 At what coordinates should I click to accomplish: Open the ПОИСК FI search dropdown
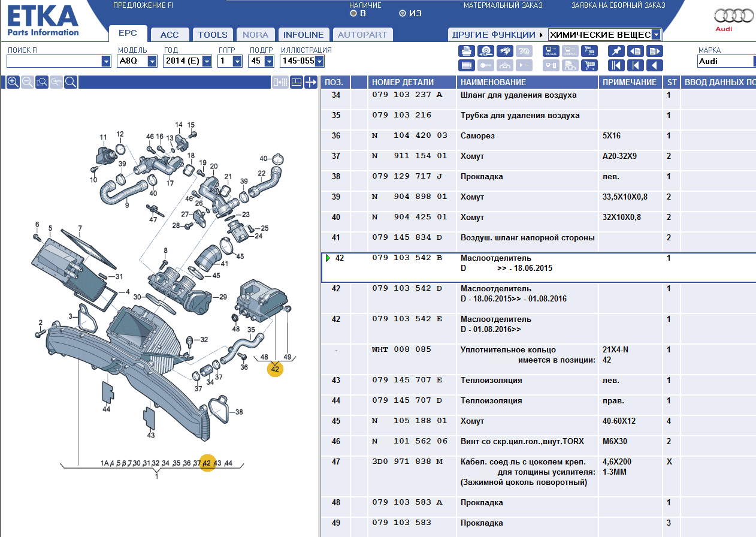click(x=106, y=61)
